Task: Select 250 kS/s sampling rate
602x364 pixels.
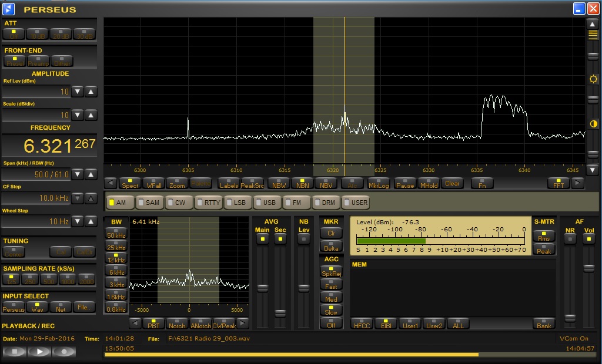Action: click(x=30, y=279)
